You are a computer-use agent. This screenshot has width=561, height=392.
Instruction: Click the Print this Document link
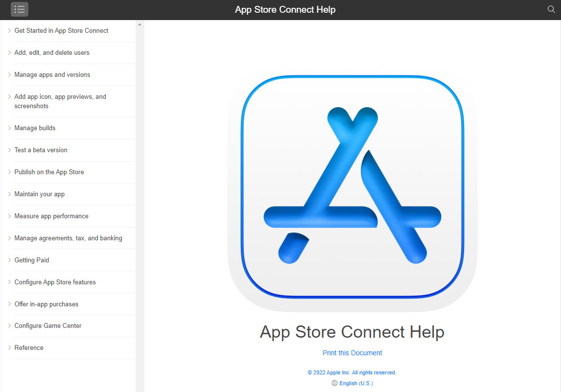coord(352,353)
